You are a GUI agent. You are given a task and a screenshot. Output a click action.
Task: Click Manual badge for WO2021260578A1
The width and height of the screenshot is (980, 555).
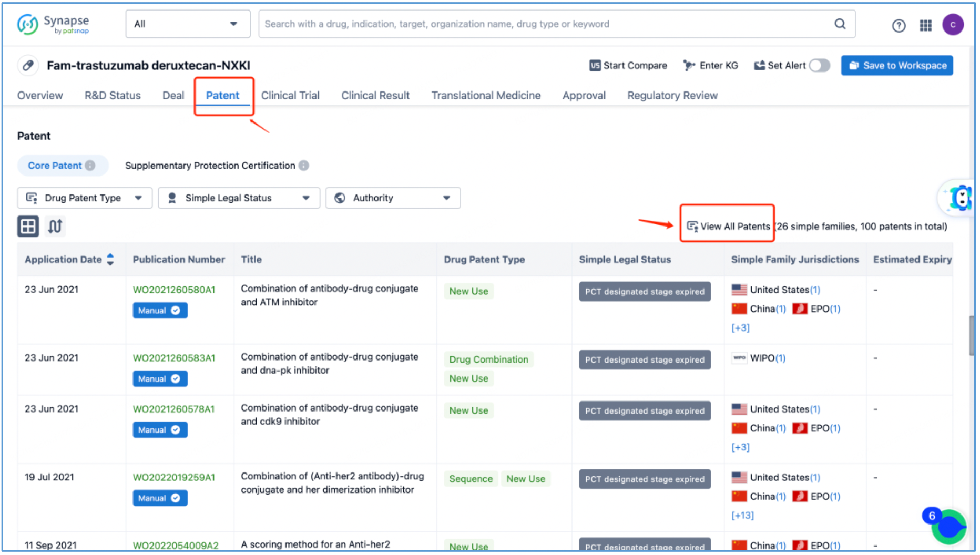point(160,430)
